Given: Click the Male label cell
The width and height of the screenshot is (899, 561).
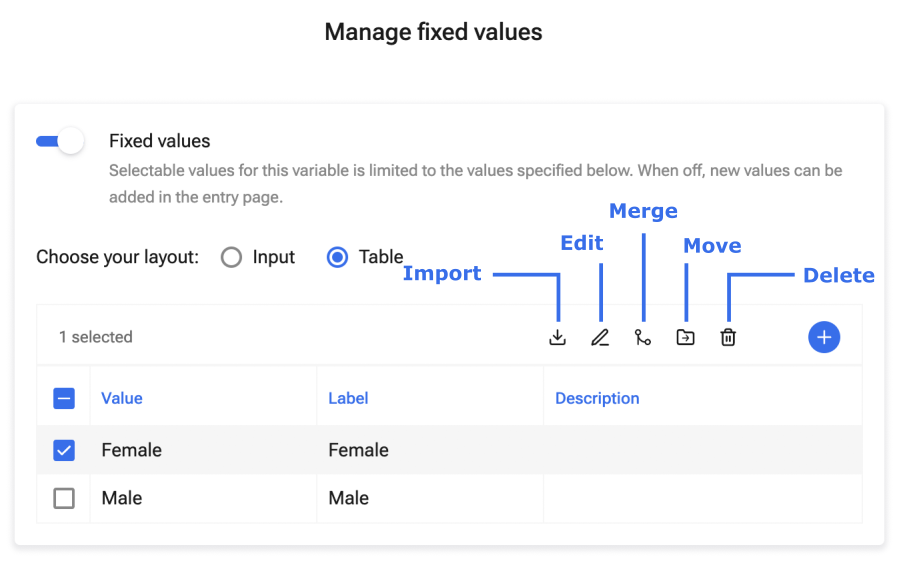Looking at the screenshot, I should point(349,498).
